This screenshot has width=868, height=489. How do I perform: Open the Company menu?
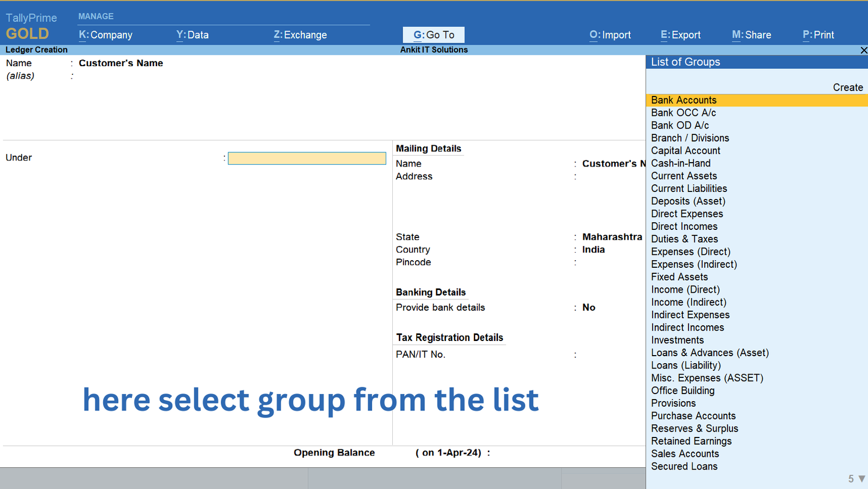click(106, 35)
